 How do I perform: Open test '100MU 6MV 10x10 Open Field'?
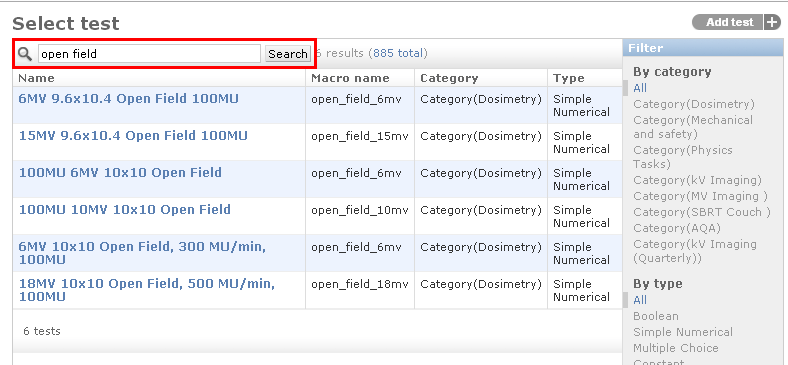click(120, 172)
